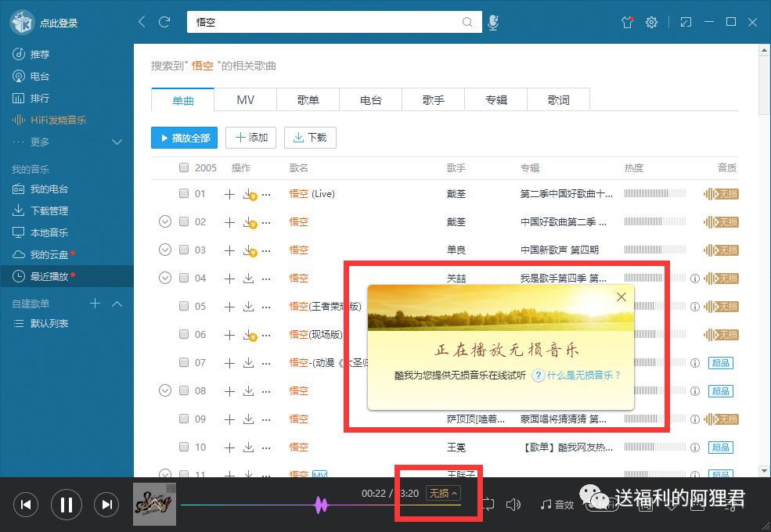Switch to the 电台 results tab
The width and height of the screenshot is (771, 532).
click(x=371, y=100)
